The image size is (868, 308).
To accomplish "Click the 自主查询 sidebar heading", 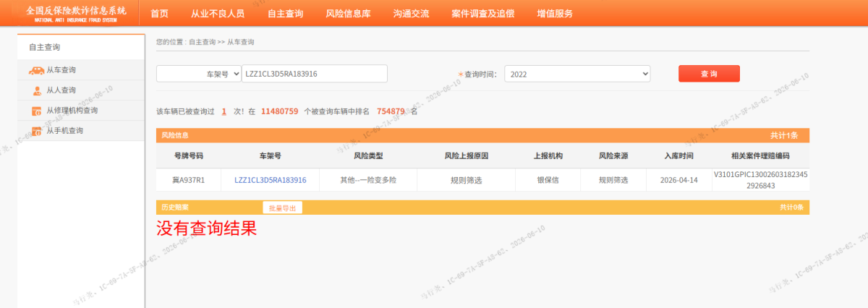I will click(x=45, y=47).
